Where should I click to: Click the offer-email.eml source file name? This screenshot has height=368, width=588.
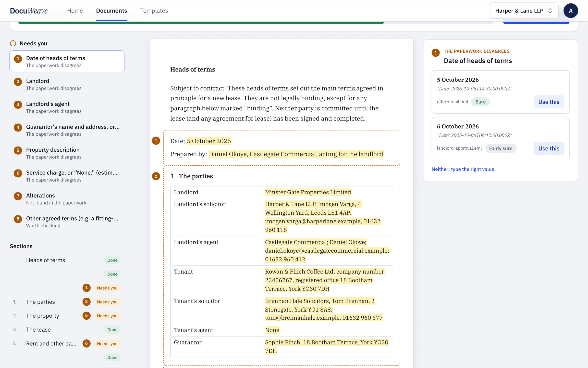452,102
